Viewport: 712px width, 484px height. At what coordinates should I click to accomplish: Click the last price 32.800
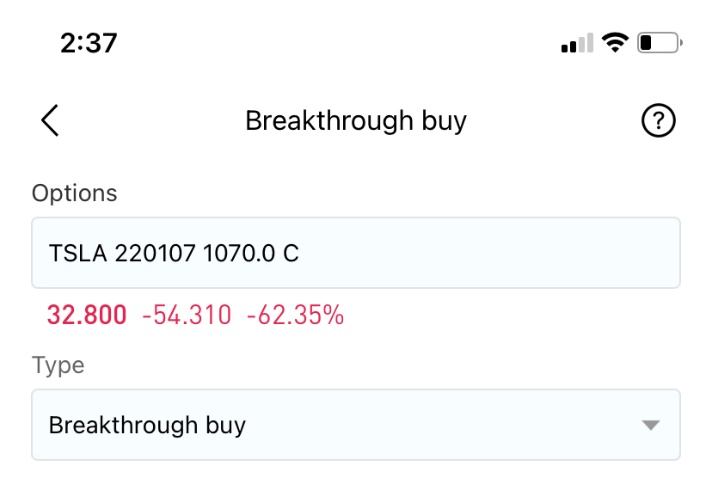[87, 315]
